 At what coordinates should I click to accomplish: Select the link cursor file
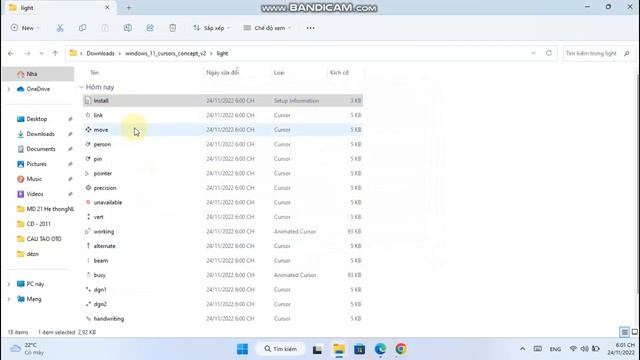point(223,115)
